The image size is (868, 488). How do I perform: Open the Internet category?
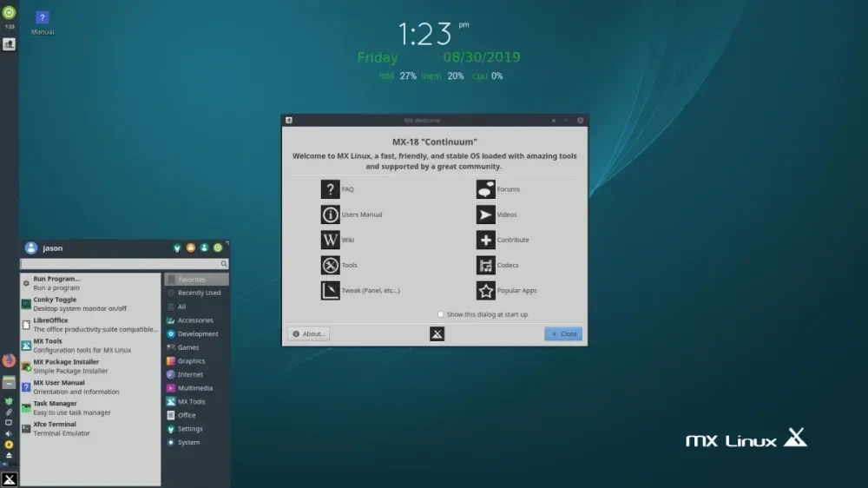(x=196, y=374)
